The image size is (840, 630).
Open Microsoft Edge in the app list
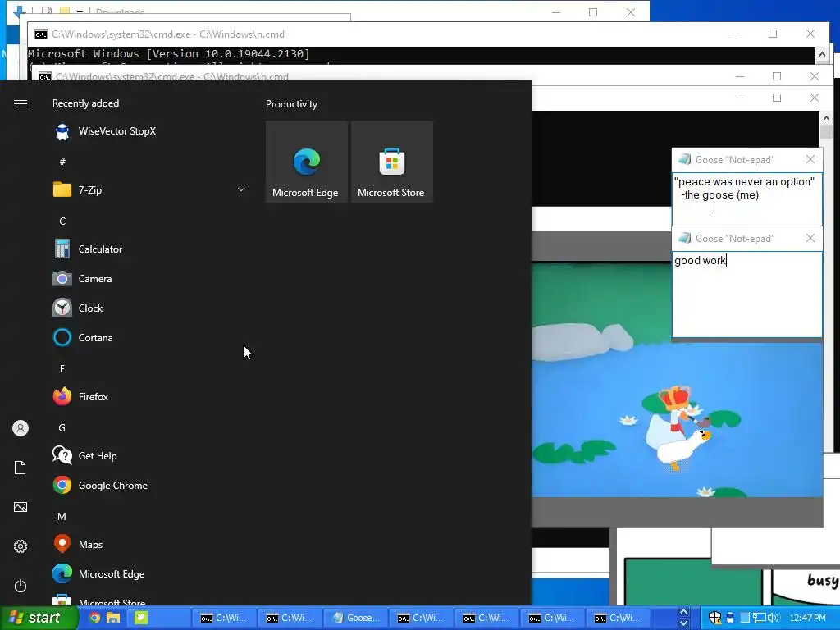coord(149,573)
